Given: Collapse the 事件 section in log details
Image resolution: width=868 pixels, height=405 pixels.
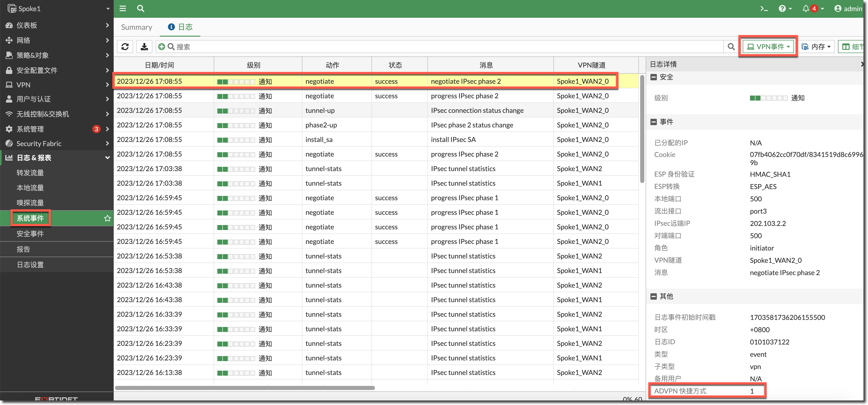Looking at the screenshot, I should 653,122.
